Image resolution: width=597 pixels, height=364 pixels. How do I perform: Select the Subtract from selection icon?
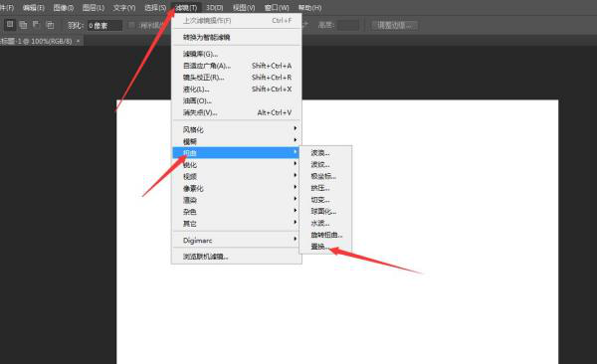36,25
